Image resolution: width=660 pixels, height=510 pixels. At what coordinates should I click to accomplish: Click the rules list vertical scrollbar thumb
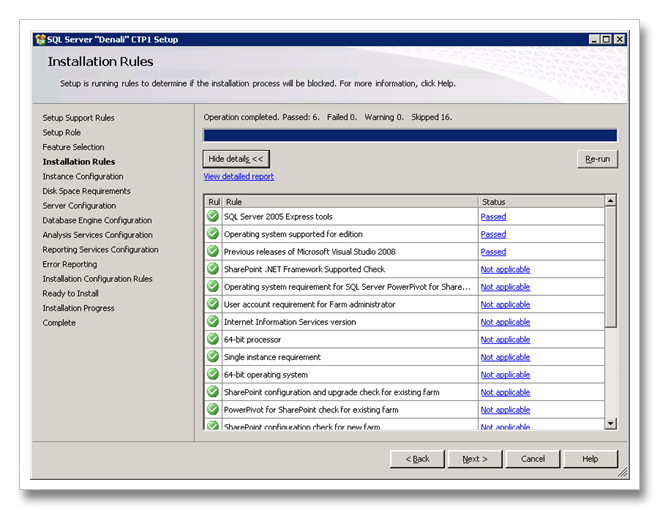(610, 266)
